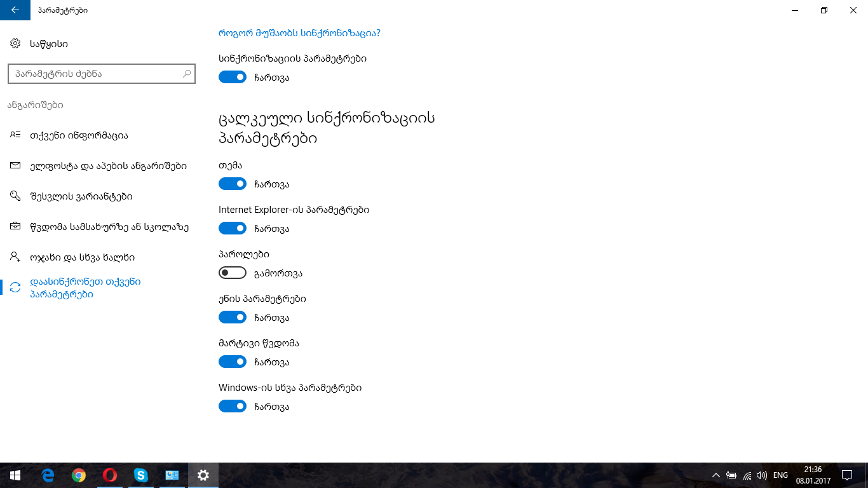This screenshot has width=868, height=488.
Task: Click the 'პაროლები' label text
Action: (x=244, y=254)
